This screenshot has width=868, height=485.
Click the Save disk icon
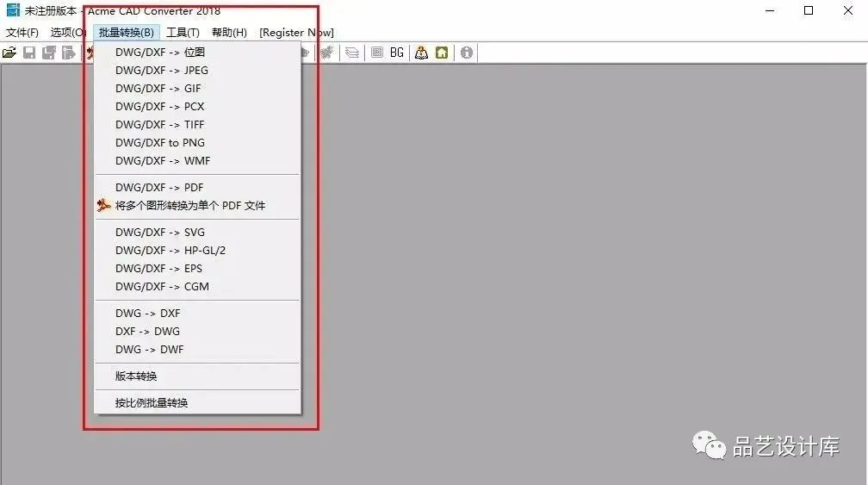point(29,53)
